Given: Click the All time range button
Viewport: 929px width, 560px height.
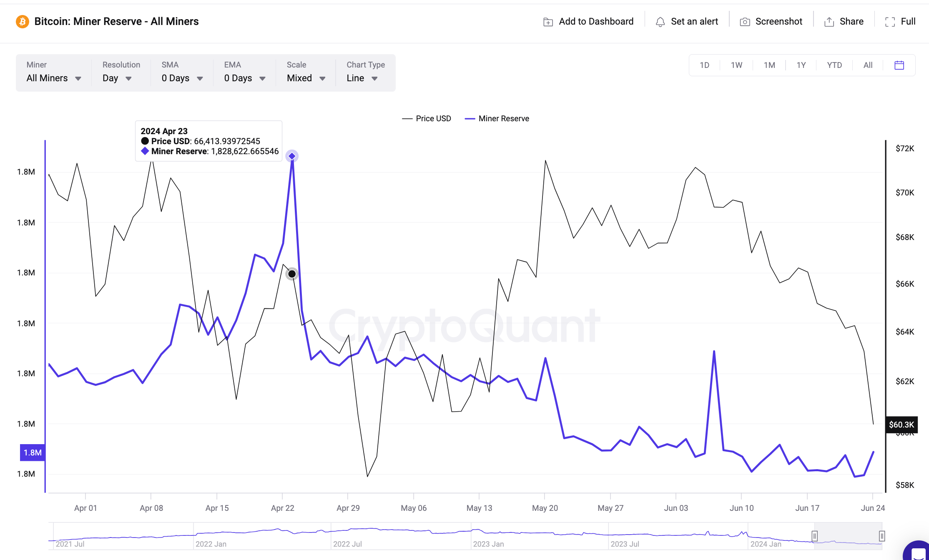Looking at the screenshot, I should (868, 65).
